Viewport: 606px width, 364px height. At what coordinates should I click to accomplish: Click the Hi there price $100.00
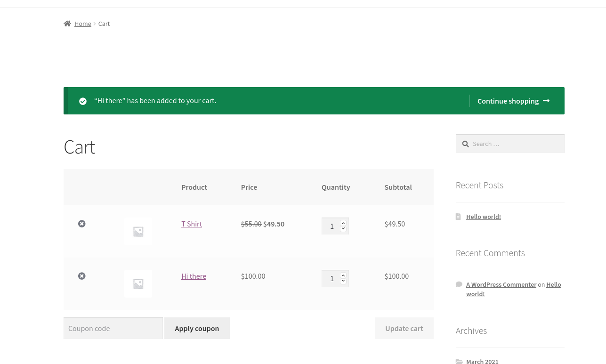click(253, 276)
